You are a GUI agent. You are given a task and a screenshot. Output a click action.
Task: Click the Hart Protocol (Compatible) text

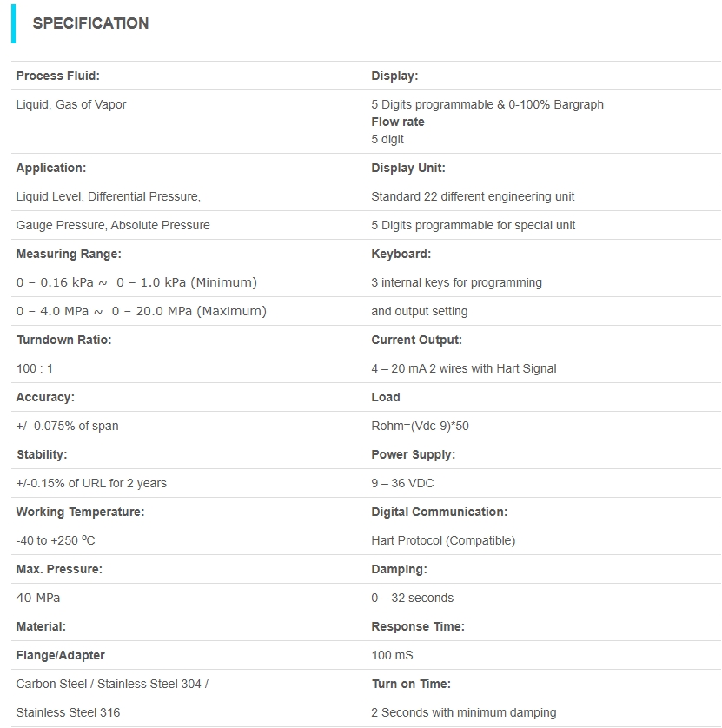[443, 540]
